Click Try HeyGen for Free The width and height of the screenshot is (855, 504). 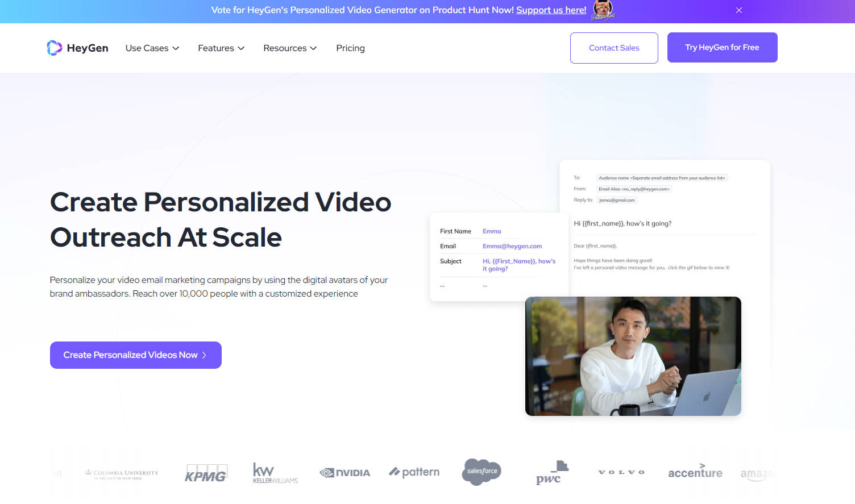[722, 47]
